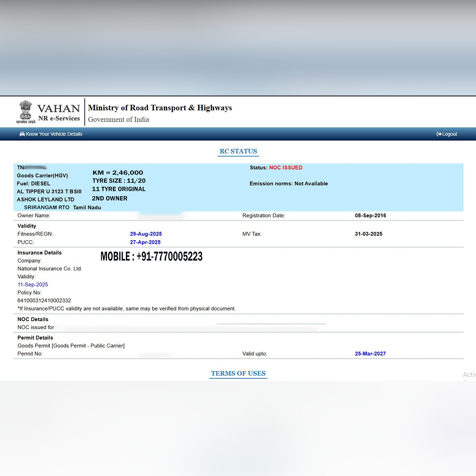The height and width of the screenshot is (476, 476).
Task: Select policy number 641000312410002332
Action: pos(44,301)
